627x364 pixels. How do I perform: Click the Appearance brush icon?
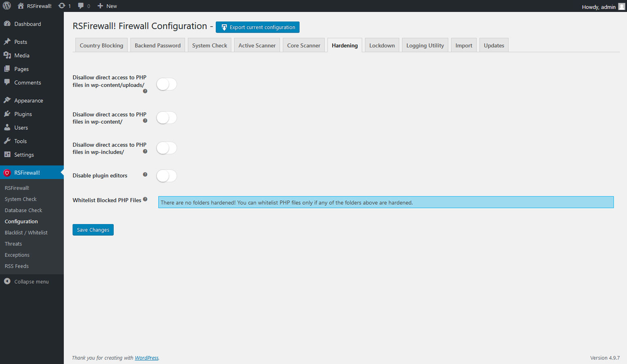pyautogui.click(x=7, y=100)
